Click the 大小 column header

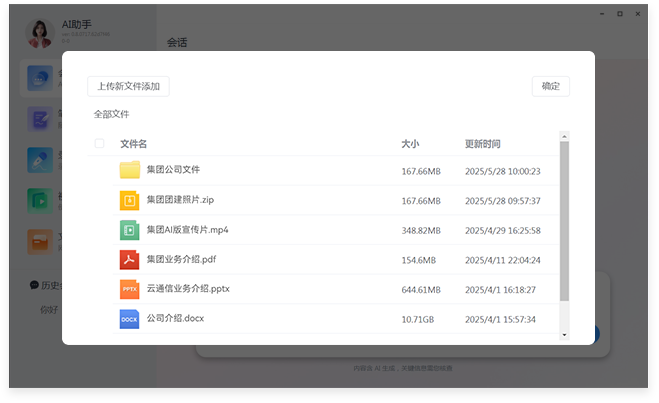click(x=410, y=144)
